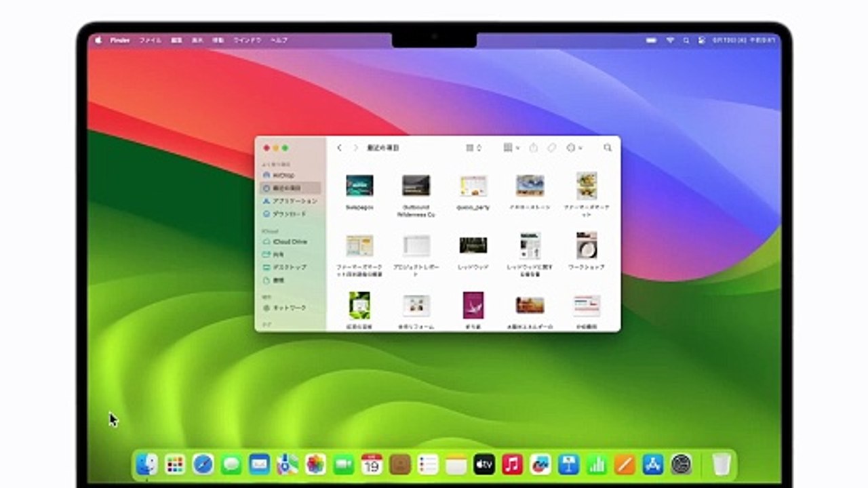This screenshot has width=868, height=488.
Task: Launch Apple TV from the Dock
Action: coord(484,464)
